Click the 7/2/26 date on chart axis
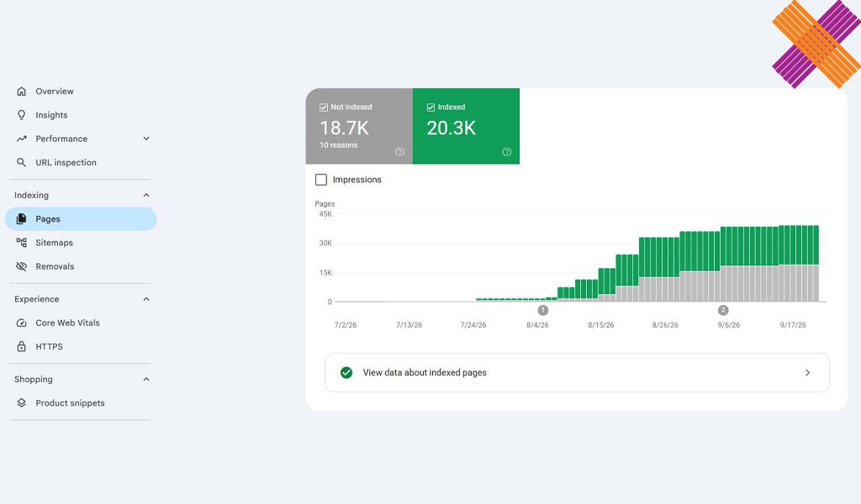 click(x=346, y=325)
